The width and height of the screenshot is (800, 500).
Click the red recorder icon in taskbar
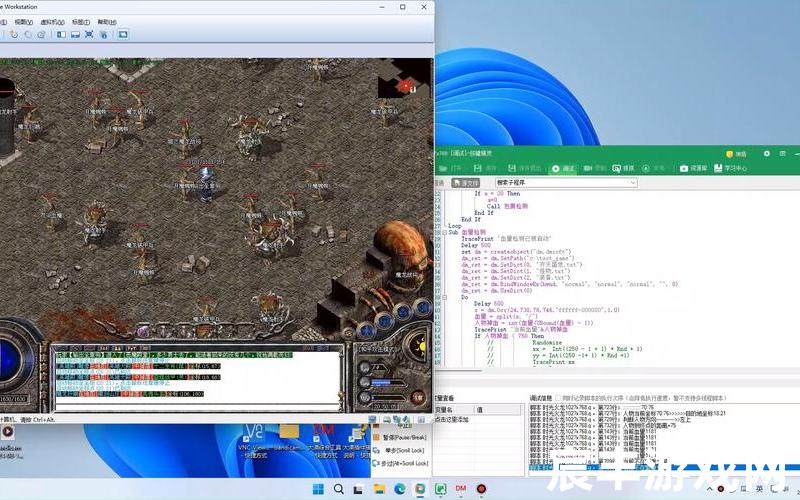481,489
